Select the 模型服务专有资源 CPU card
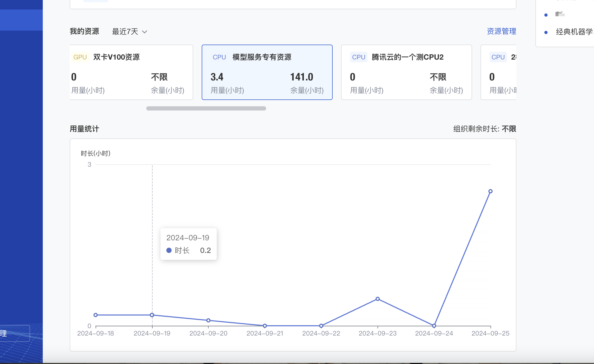 click(x=267, y=72)
